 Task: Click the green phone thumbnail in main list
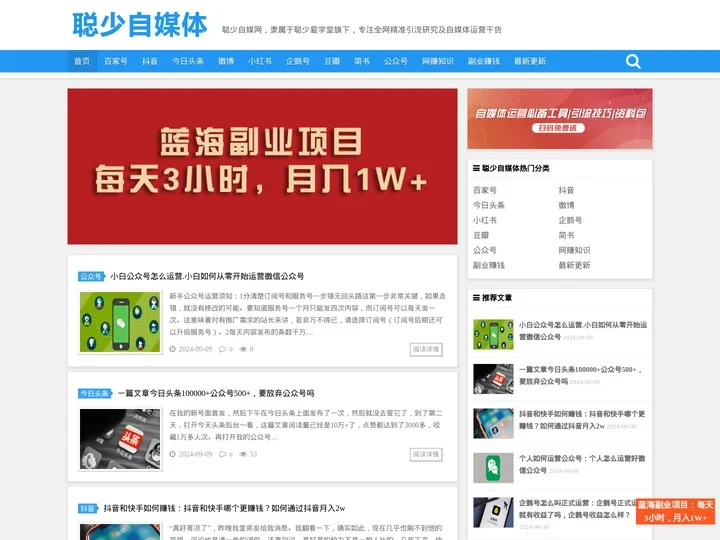[x=120, y=322]
